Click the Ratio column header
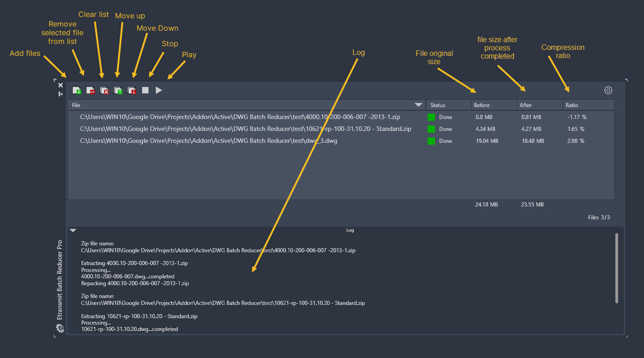 (588, 105)
